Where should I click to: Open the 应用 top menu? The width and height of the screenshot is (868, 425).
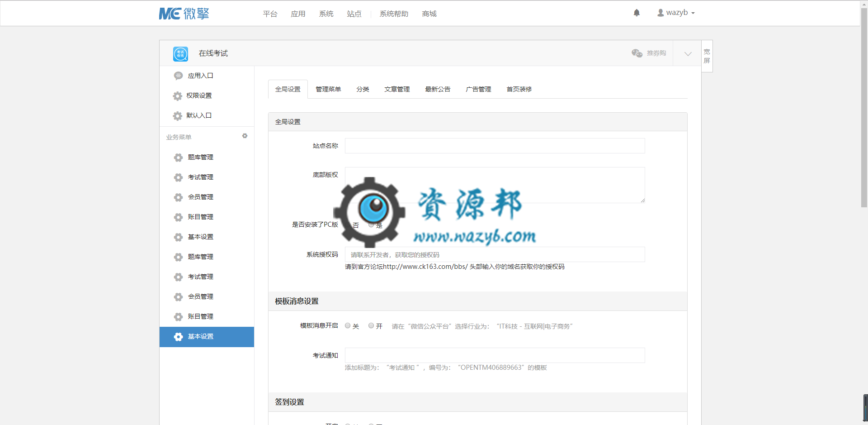tap(298, 14)
